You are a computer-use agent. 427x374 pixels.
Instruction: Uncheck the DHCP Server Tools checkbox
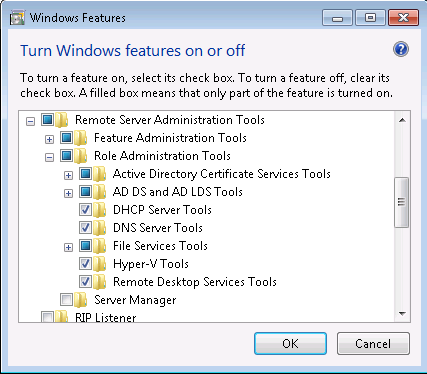click(x=85, y=210)
